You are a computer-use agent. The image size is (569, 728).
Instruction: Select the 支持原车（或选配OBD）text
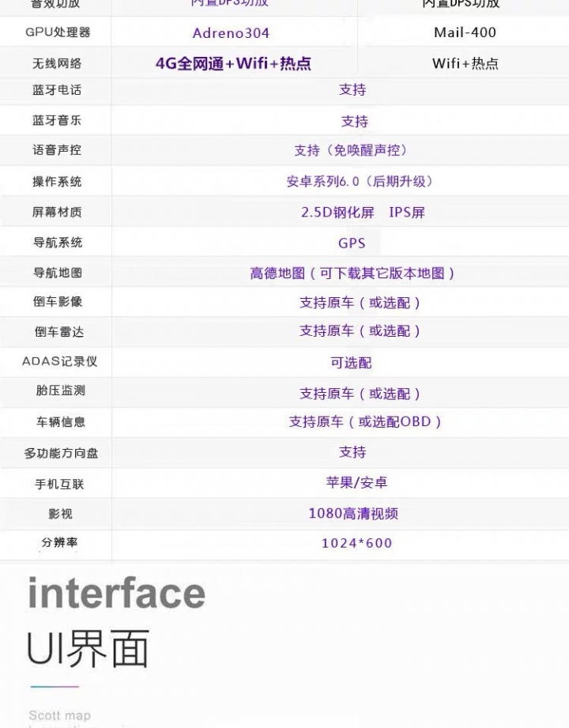pyautogui.click(x=365, y=421)
